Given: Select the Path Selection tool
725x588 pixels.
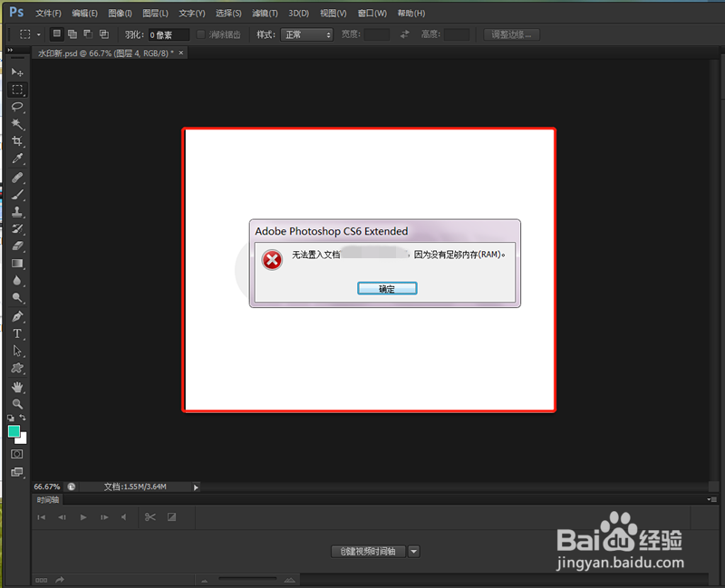Looking at the screenshot, I should pyautogui.click(x=17, y=351).
